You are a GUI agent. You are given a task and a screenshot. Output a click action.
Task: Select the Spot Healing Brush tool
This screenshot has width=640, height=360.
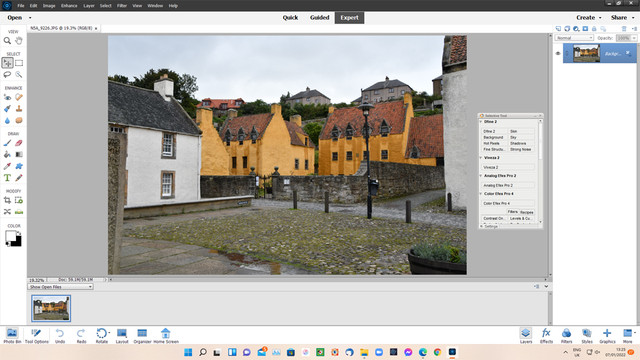tap(19, 97)
